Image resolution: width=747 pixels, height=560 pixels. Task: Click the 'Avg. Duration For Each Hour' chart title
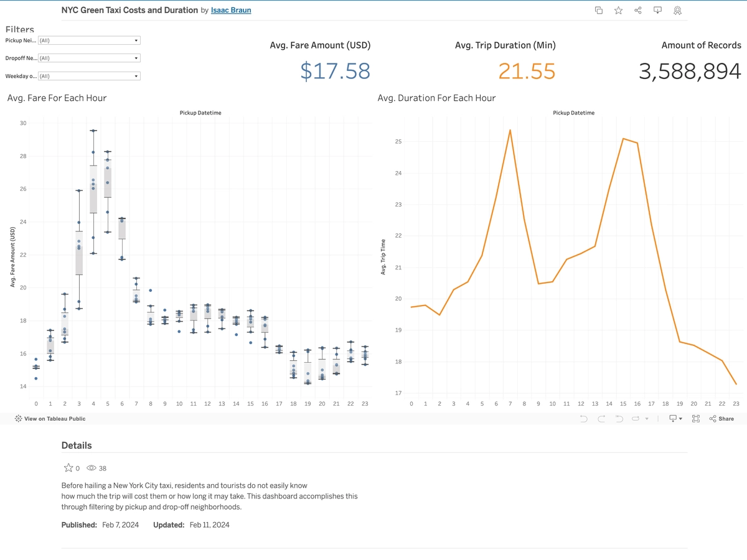436,98
